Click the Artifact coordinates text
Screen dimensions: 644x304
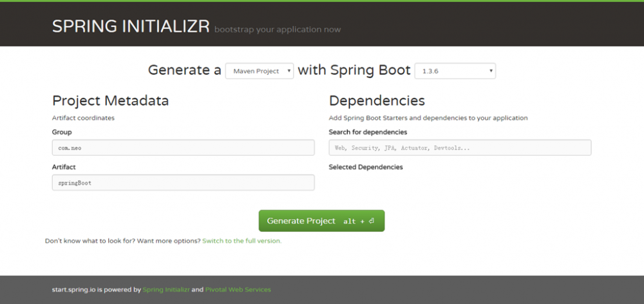83,118
